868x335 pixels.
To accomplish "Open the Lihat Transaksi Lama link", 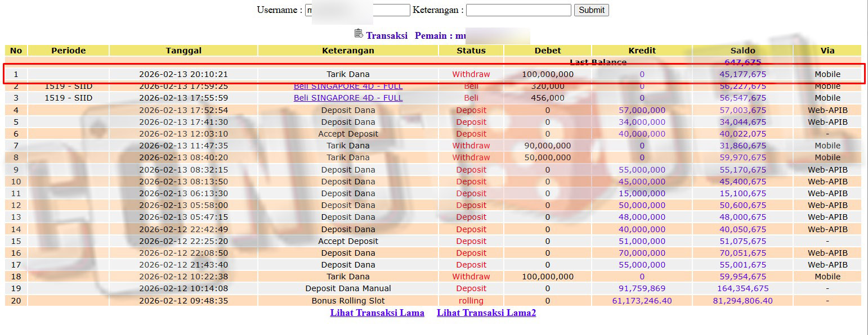I will point(377,313).
